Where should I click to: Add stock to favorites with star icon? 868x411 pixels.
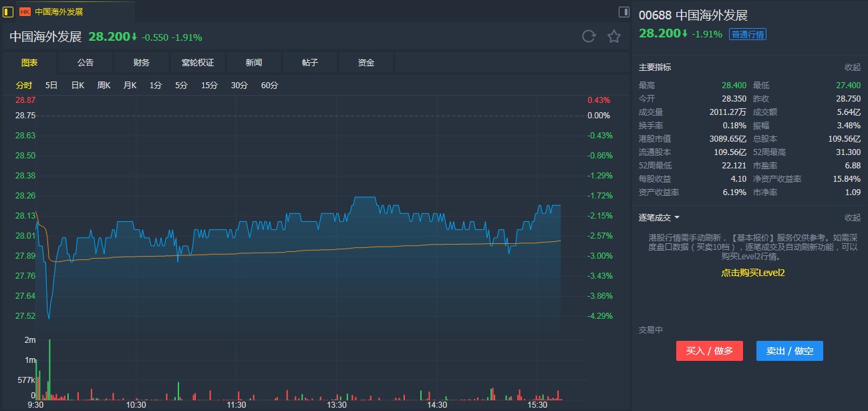(x=614, y=37)
